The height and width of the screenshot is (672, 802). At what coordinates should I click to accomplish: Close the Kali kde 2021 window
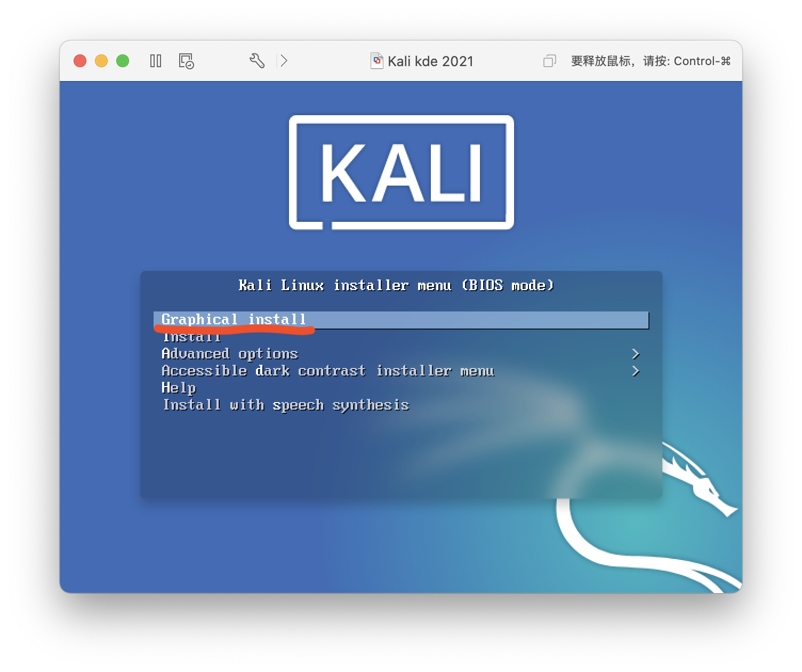[x=80, y=61]
